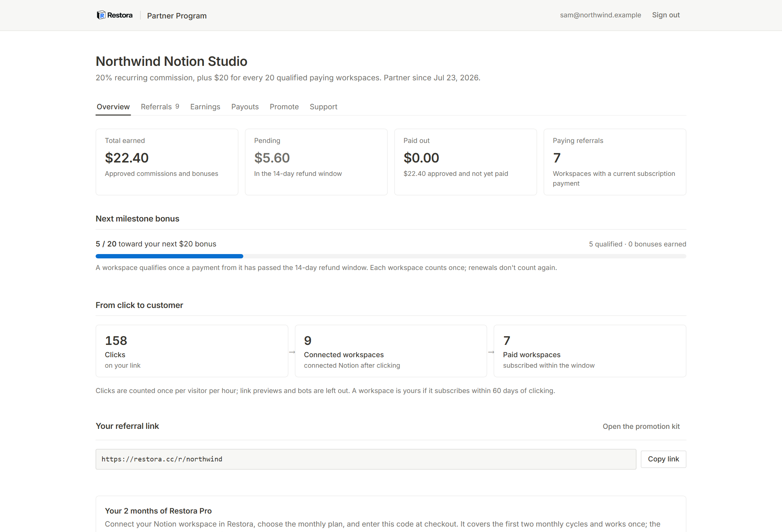Viewport: 782px width, 532px height.
Task: Click the 'connected Notion after clicking' caption
Action: [352, 366]
